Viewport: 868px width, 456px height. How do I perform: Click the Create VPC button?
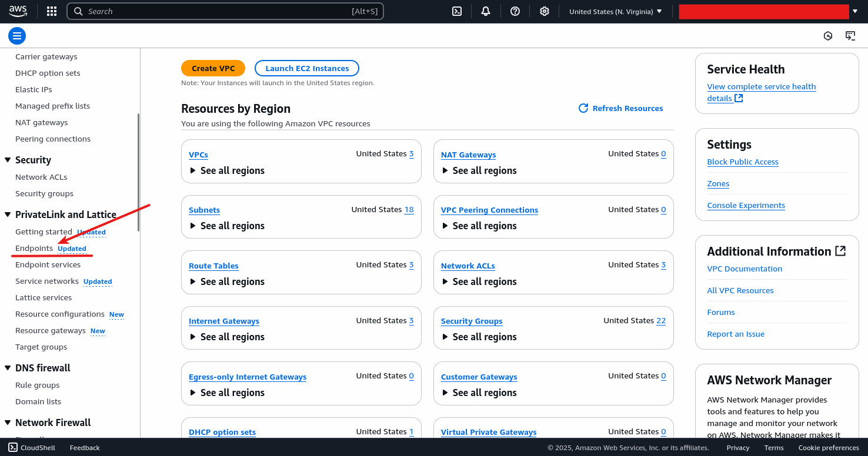tap(213, 68)
